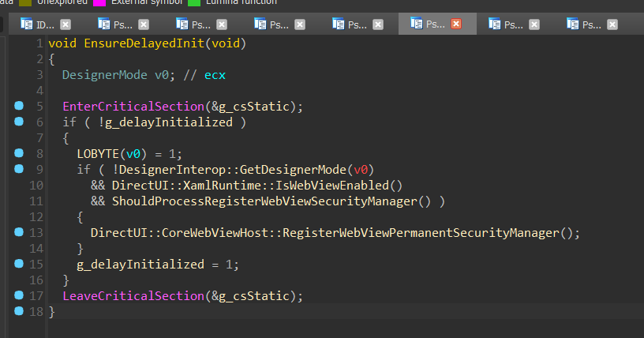Click the closing brace on line 18
The image size is (644, 338).
52,312
